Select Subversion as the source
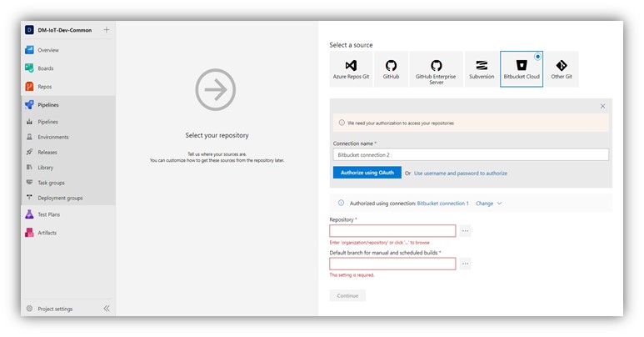Viewport: 644px width, 337px height. (482, 69)
